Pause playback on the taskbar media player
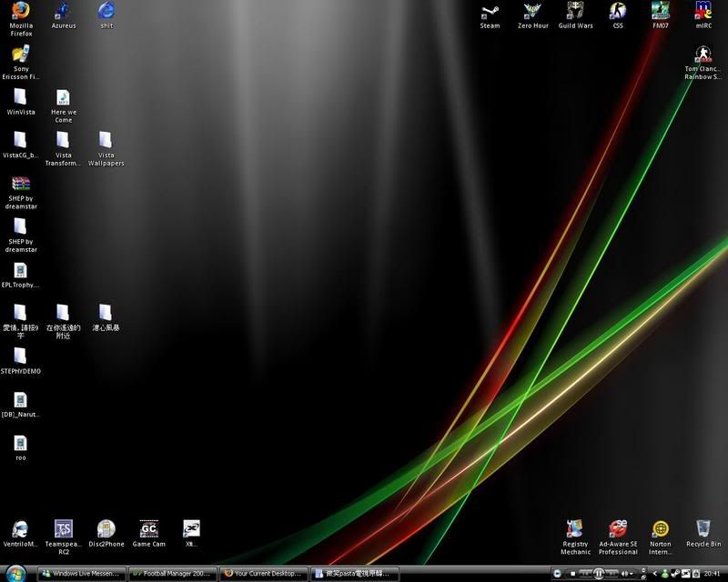 point(599,574)
